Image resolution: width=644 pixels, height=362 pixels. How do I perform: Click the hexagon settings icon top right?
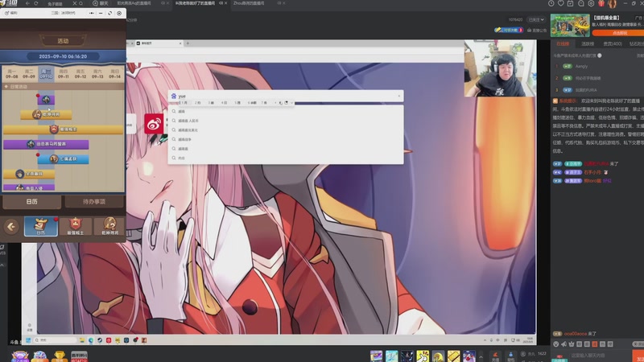[591, 3]
